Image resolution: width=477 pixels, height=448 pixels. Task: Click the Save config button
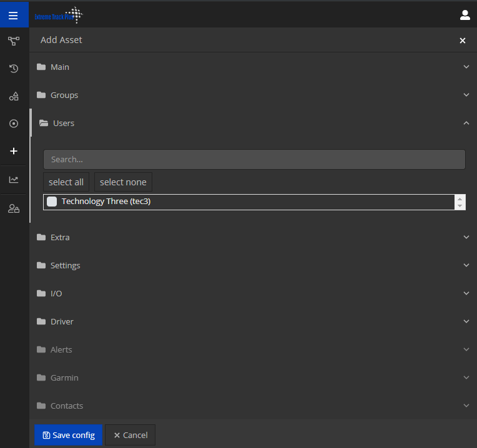click(x=69, y=435)
